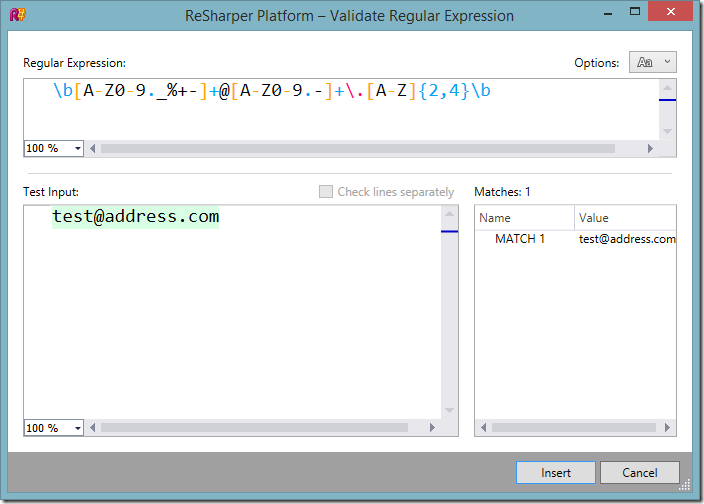Screen dimensions: 704x504
Task: Click Matches list scroll right arrow
Action: tap(667, 428)
